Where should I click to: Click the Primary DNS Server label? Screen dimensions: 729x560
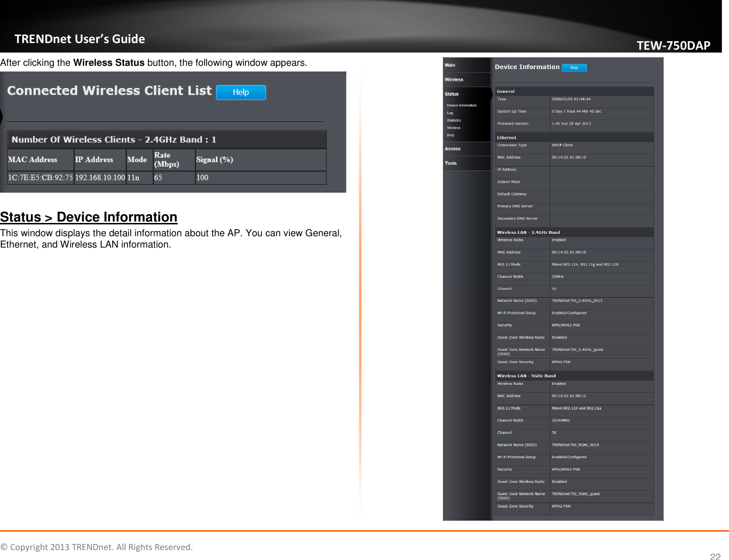[515, 206]
